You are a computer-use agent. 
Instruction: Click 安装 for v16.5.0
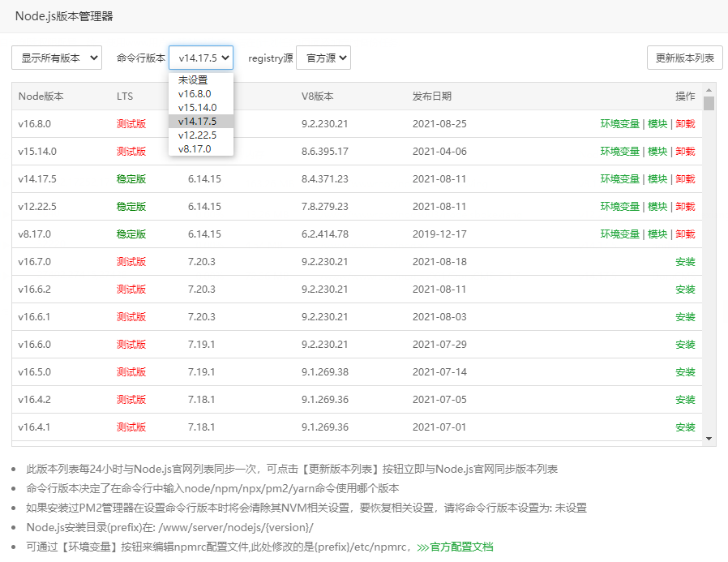click(x=685, y=372)
